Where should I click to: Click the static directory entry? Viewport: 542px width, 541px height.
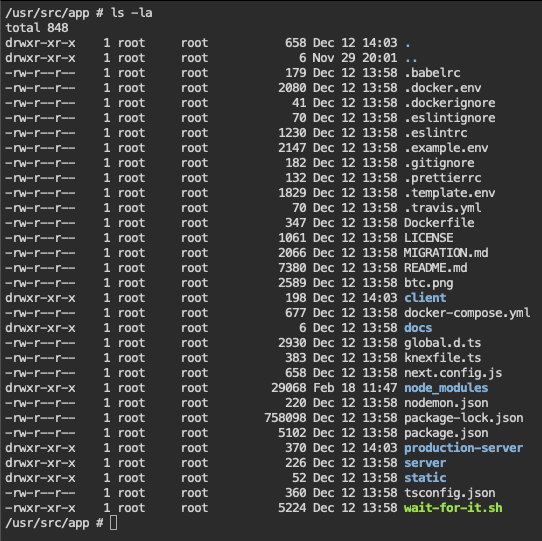425,478
